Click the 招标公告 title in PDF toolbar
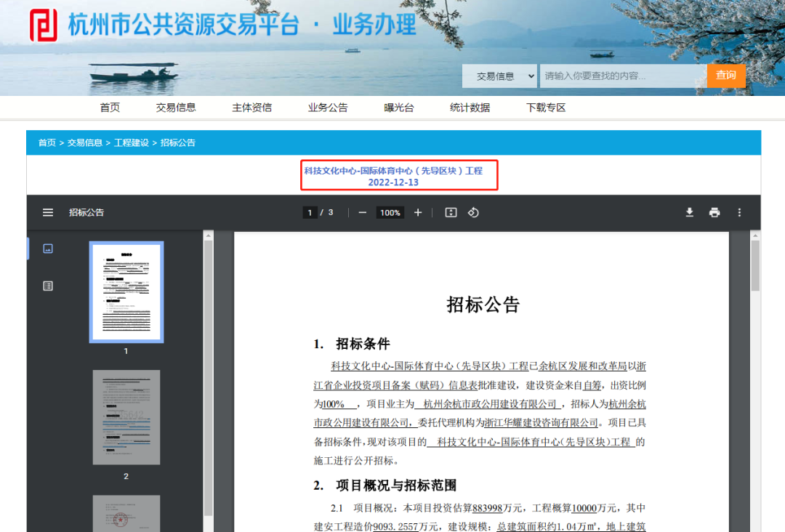Viewport: 785px width, 532px height. click(86, 213)
